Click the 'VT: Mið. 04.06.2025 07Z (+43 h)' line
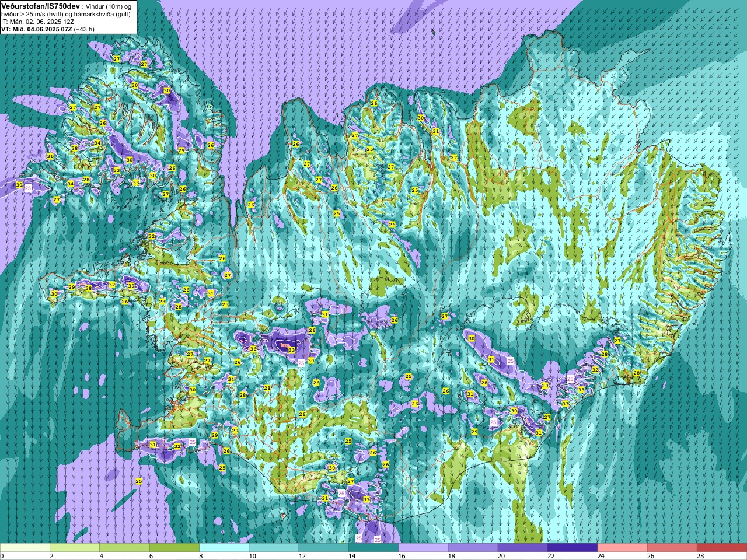Image resolution: width=747 pixels, height=560 pixels. (x=48, y=29)
